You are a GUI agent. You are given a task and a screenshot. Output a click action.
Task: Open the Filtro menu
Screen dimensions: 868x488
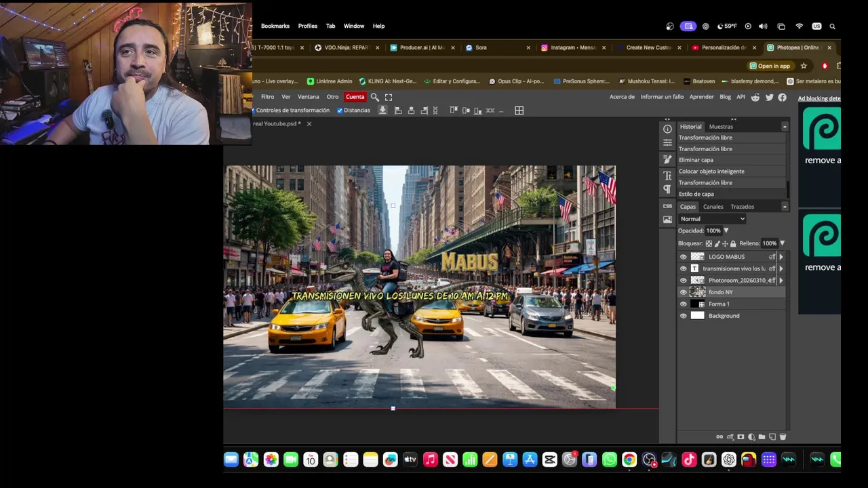coord(268,97)
